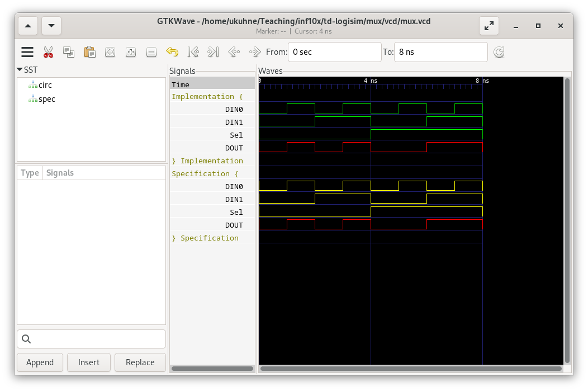Click the Zoom Out minus icon
The height and width of the screenshot is (391, 588).
[x=151, y=52]
